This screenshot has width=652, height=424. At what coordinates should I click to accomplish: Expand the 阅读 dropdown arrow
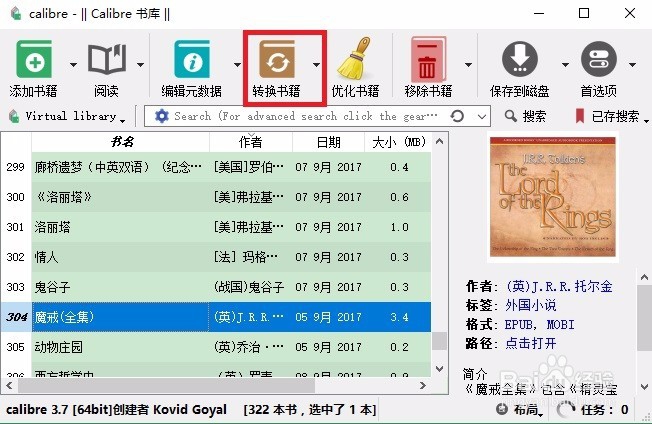point(141,64)
